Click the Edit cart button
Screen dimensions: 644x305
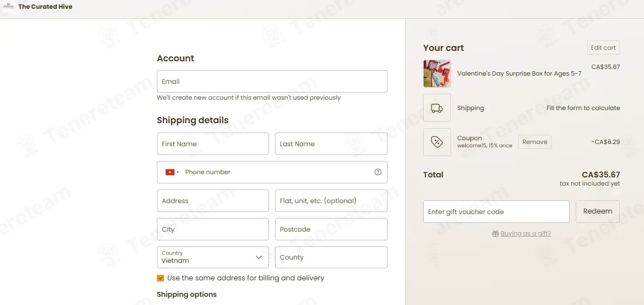pyautogui.click(x=603, y=48)
